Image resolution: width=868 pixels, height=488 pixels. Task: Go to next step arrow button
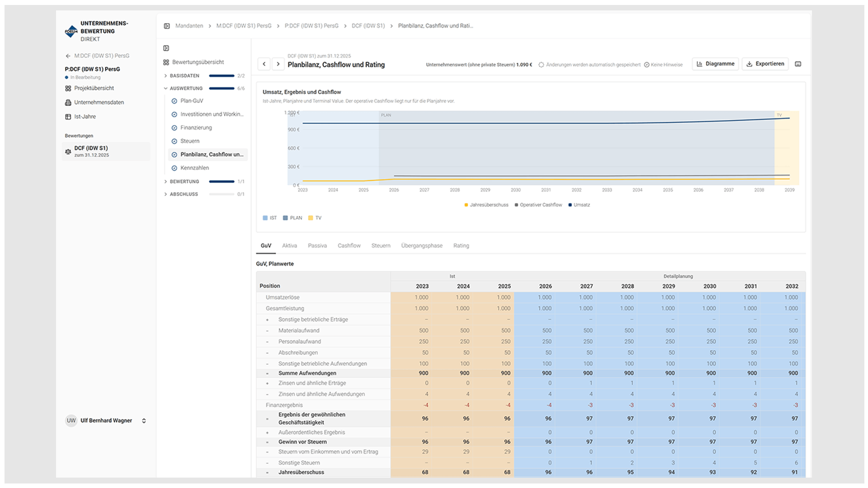click(278, 64)
